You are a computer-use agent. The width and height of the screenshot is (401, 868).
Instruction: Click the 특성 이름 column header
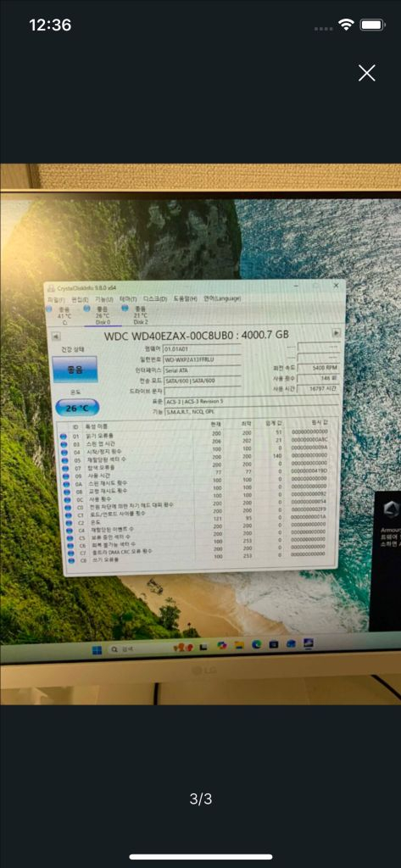click(97, 427)
